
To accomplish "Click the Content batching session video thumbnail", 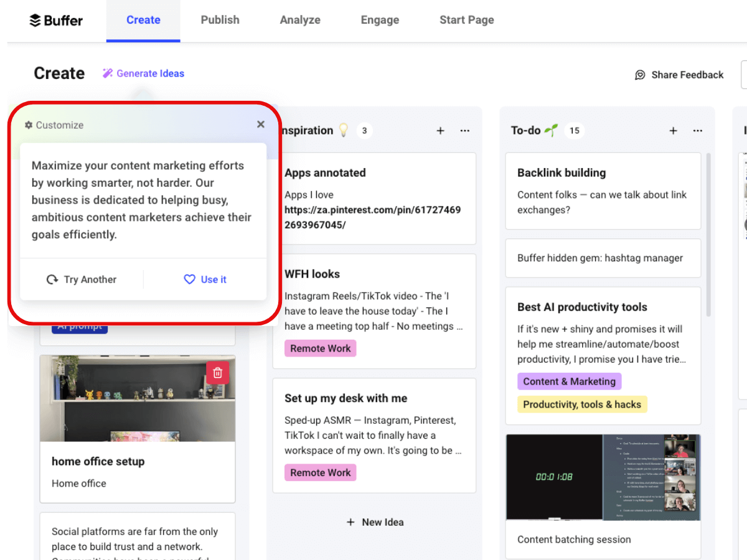I will (x=603, y=477).
